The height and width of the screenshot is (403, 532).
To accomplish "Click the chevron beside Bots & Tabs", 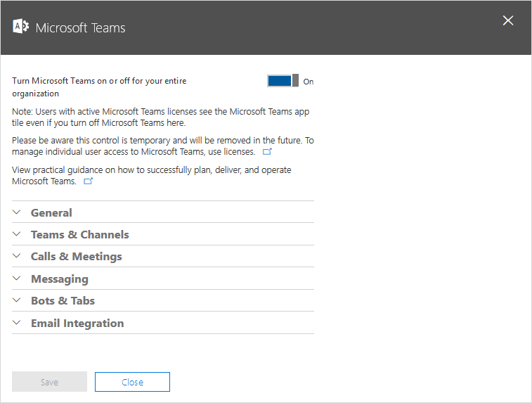I will pos(17,300).
